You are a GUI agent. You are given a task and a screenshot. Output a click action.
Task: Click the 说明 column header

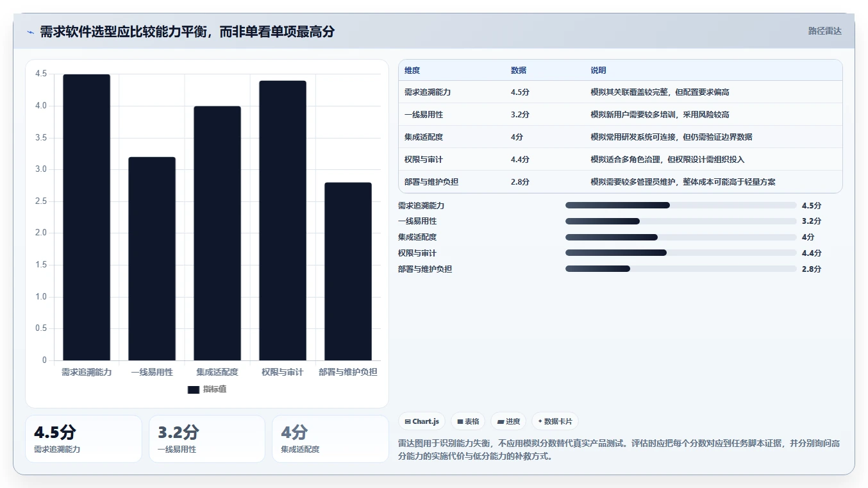point(598,71)
